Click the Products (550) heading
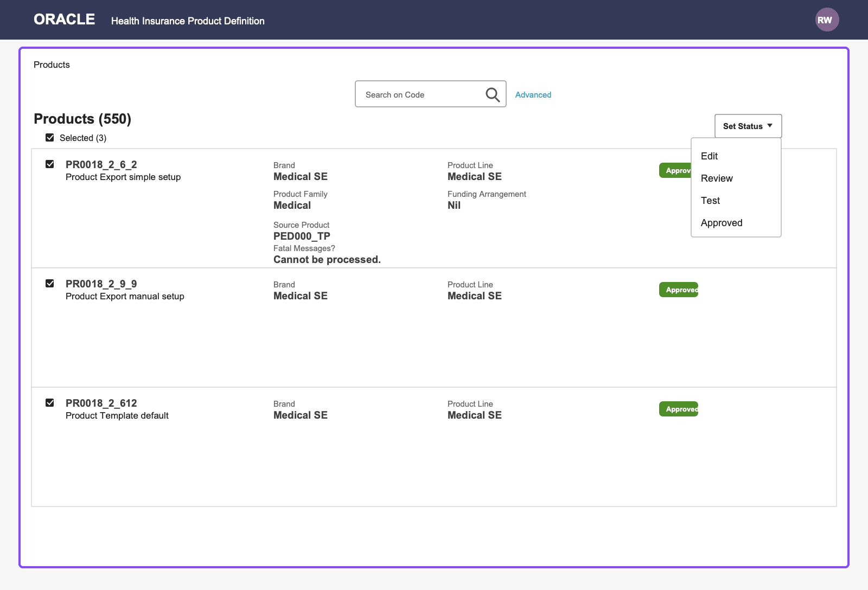Screen dimensions: 868x590 click(x=82, y=119)
